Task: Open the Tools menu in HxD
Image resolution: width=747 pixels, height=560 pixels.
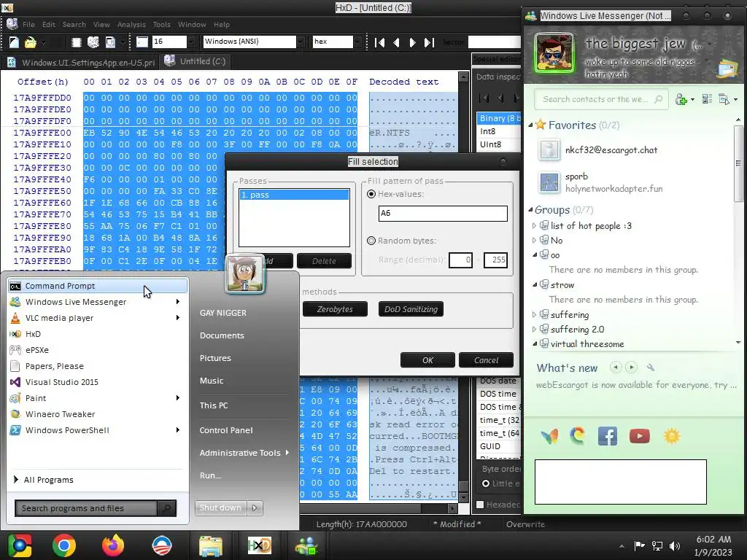Action: pyautogui.click(x=161, y=24)
